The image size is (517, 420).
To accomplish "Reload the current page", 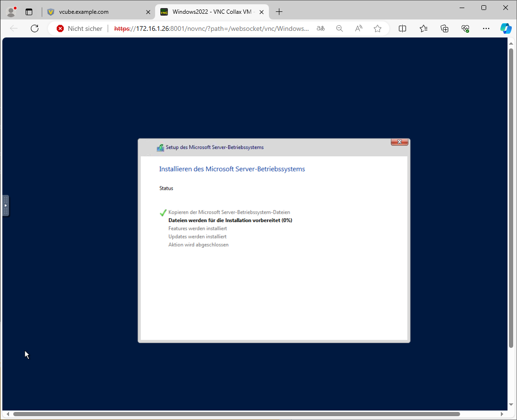I will pyautogui.click(x=35, y=28).
